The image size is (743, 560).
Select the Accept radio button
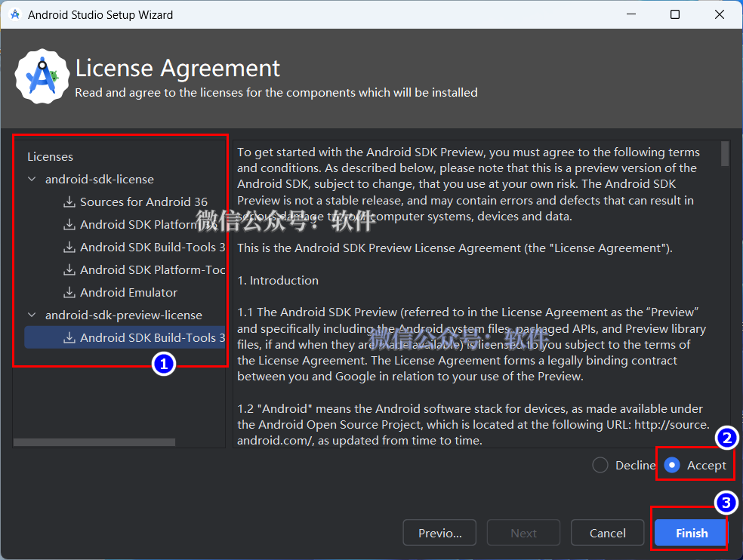click(x=672, y=465)
